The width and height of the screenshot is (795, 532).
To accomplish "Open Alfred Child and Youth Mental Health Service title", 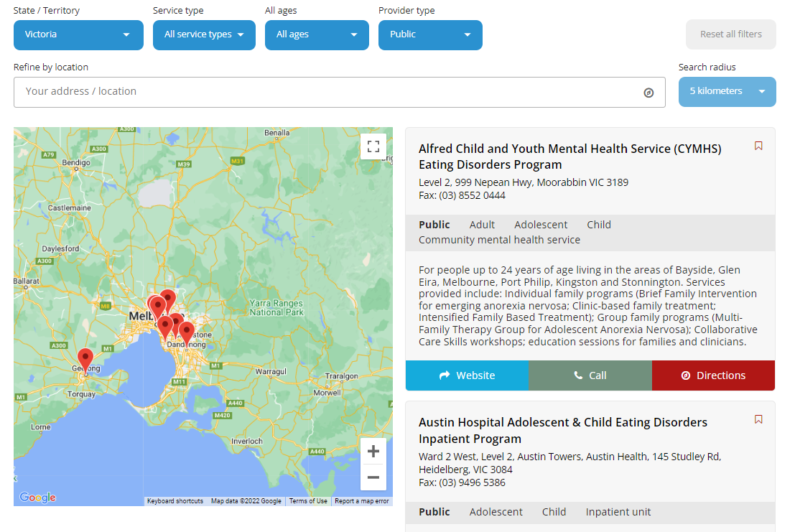I will (x=570, y=157).
